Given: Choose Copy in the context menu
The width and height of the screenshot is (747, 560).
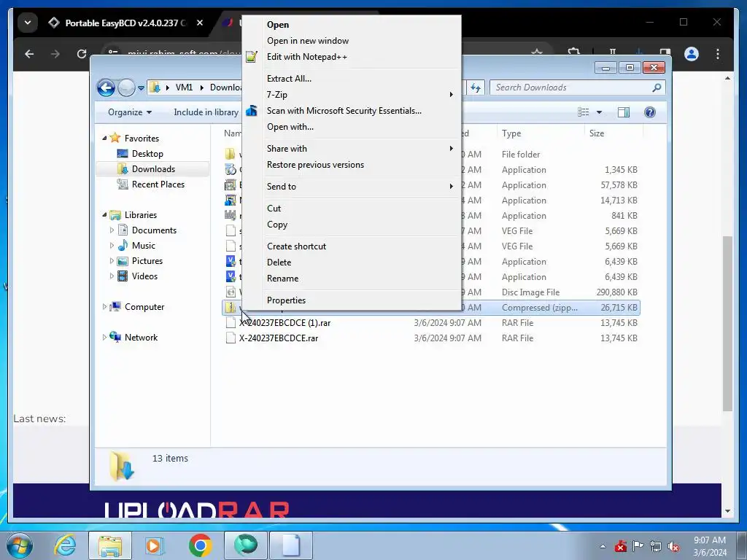Looking at the screenshot, I should (276, 225).
